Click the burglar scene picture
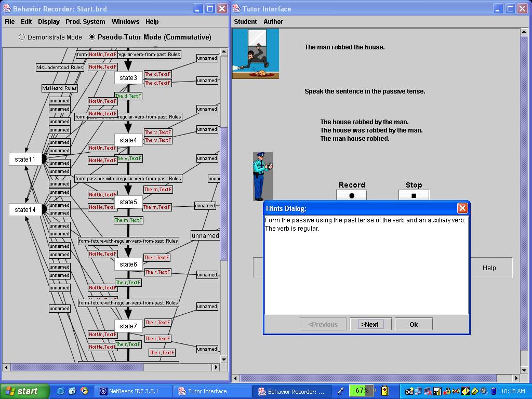Screen dimensions: 532x399 (256, 54)
